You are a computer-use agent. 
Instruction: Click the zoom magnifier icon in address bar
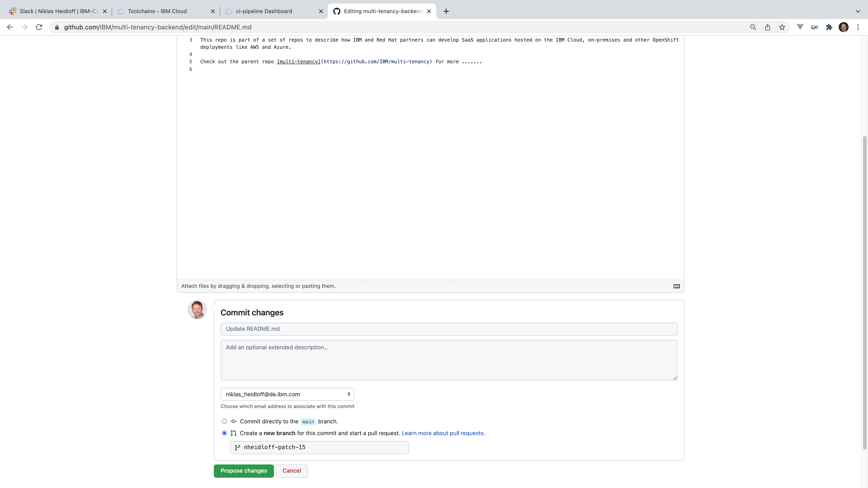753,27
